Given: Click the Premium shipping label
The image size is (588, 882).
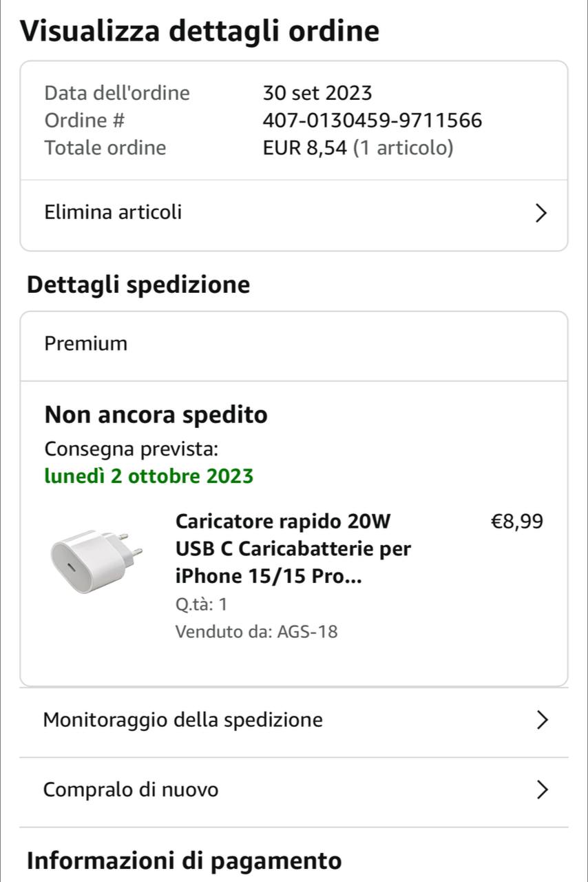Looking at the screenshot, I should coord(86,344).
